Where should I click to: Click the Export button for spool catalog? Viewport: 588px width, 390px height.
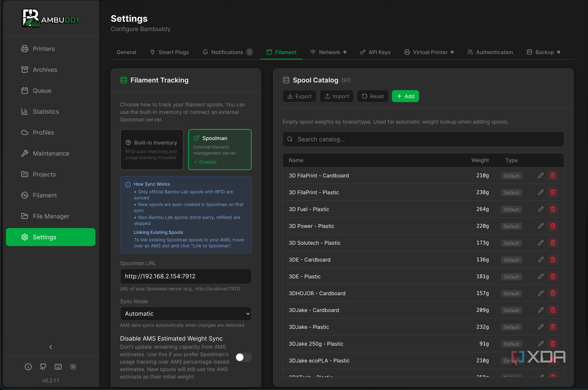tap(299, 97)
